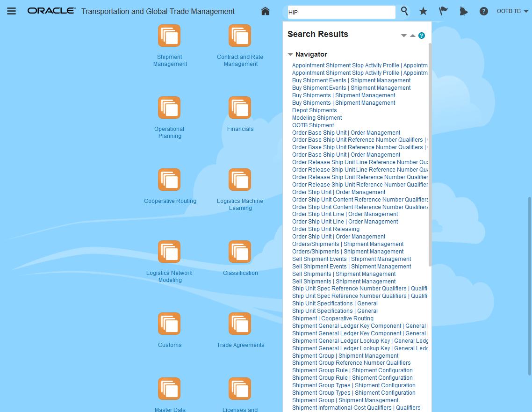532x412 pixels.
Task: Click the Search Results down arrow
Action: tap(404, 36)
